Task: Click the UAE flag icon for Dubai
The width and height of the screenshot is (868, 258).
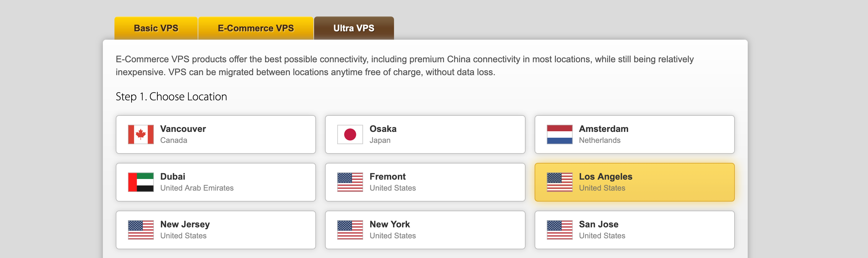Action: click(141, 182)
